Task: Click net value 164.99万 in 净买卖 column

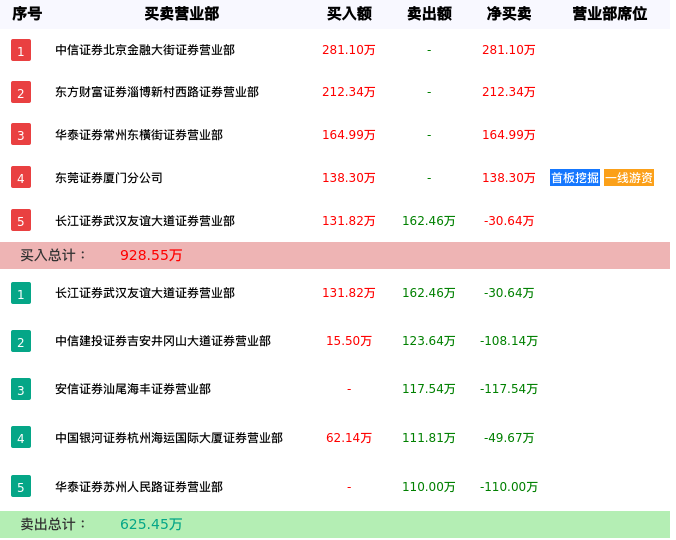Action: (509, 135)
